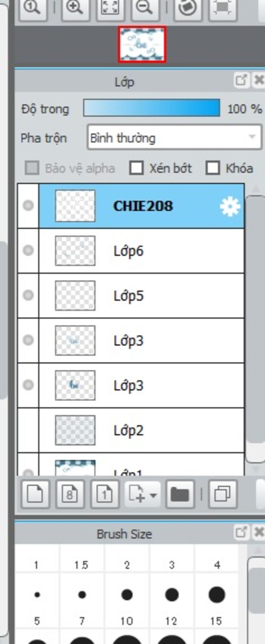The image size is (265, 644).
Task: Undock the Lớp panel popout icon
Action: click(241, 80)
